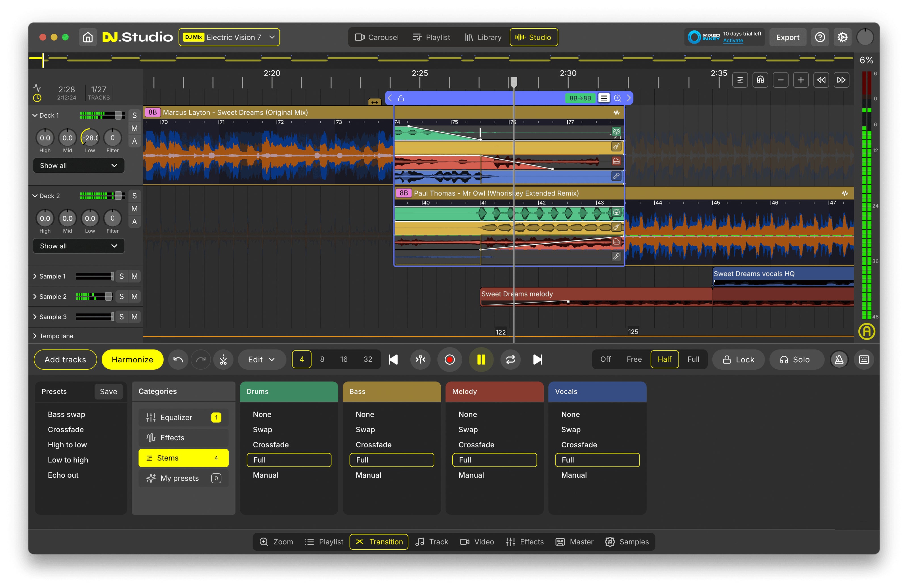Undo the last action
The width and height of the screenshot is (908, 588).
178,359
